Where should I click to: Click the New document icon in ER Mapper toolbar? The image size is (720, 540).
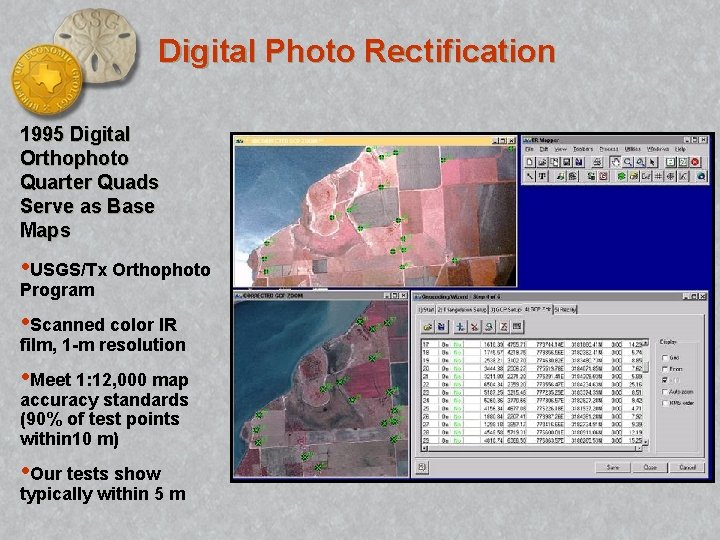pos(530,162)
